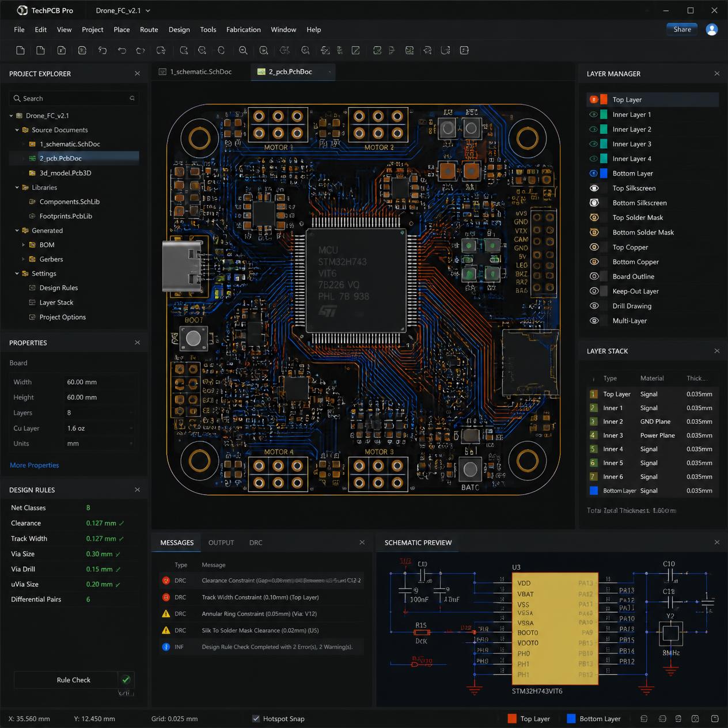Toggle Top Silkscreen visibility eye
Viewport: 728px width, 728px height.
click(x=594, y=188)
